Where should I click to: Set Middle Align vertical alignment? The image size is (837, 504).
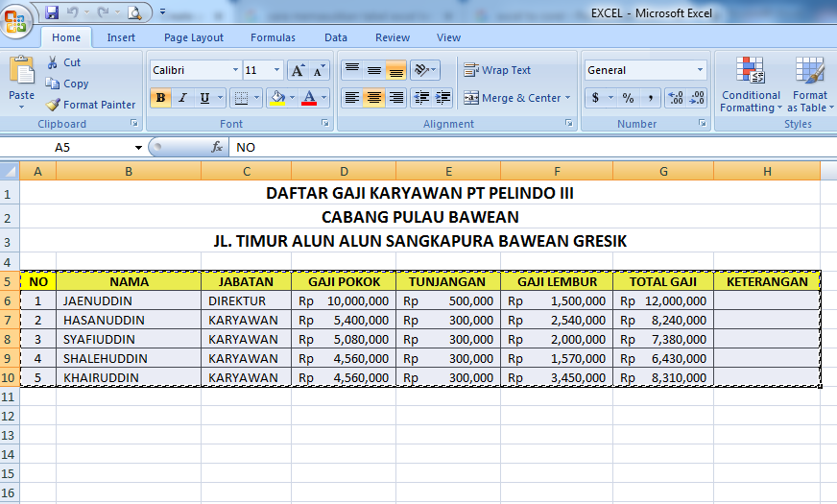(373, 70)
